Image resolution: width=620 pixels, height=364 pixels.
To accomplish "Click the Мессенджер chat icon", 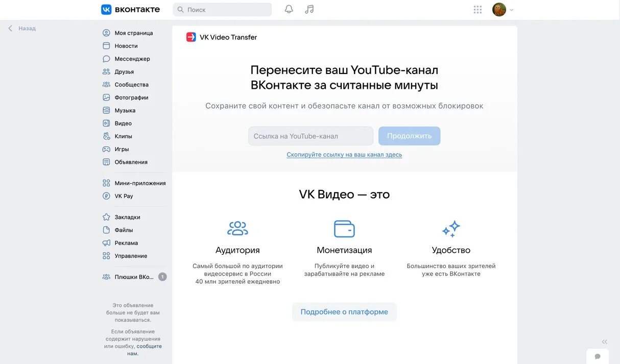I will [106, 59].
